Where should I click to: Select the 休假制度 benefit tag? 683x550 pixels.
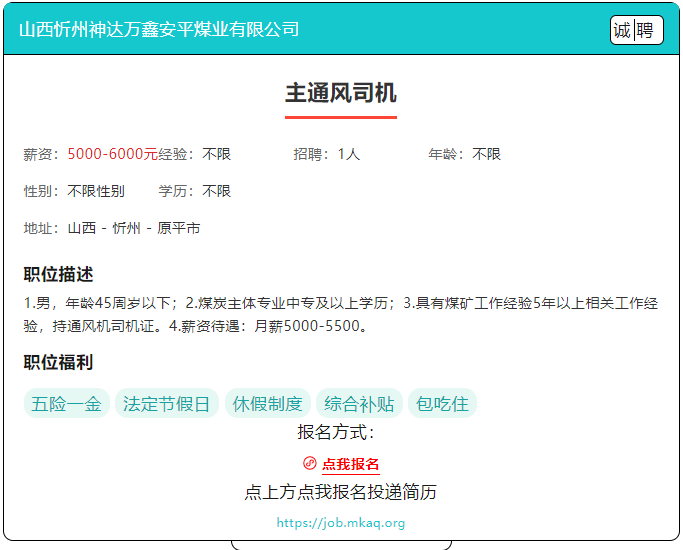click(x=267, y=403)
